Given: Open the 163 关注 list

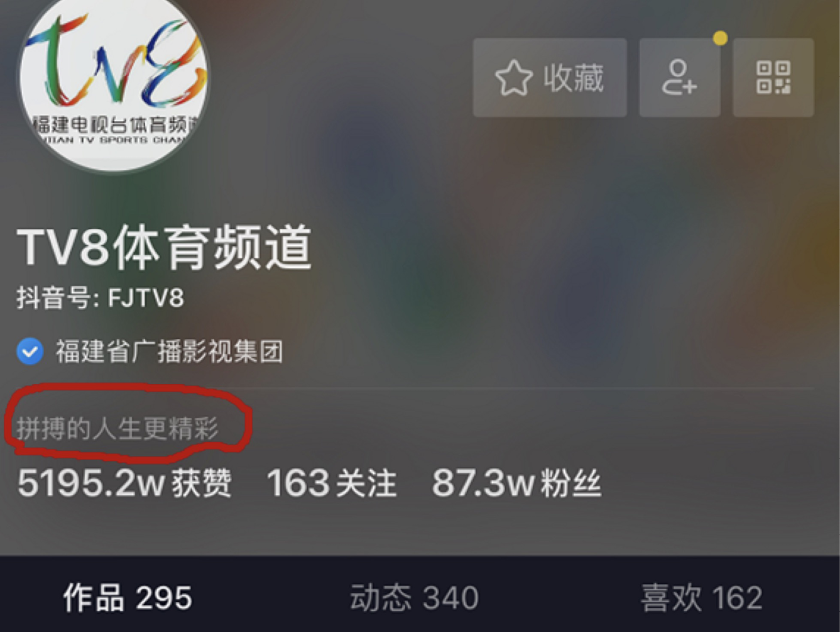Looking at the screenshot, I should (x=331, y=483).
